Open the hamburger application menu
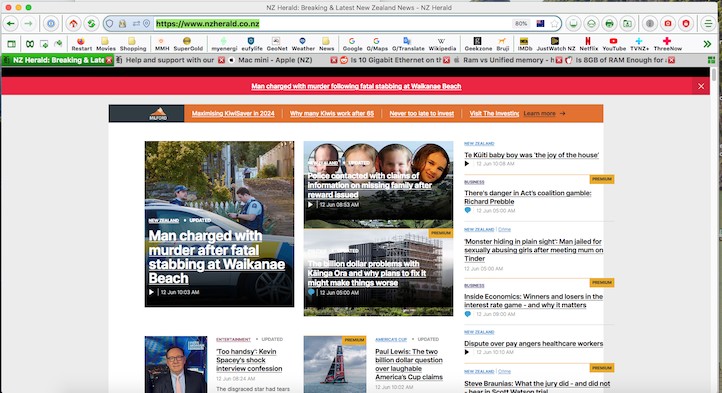 tap(708, 23)
